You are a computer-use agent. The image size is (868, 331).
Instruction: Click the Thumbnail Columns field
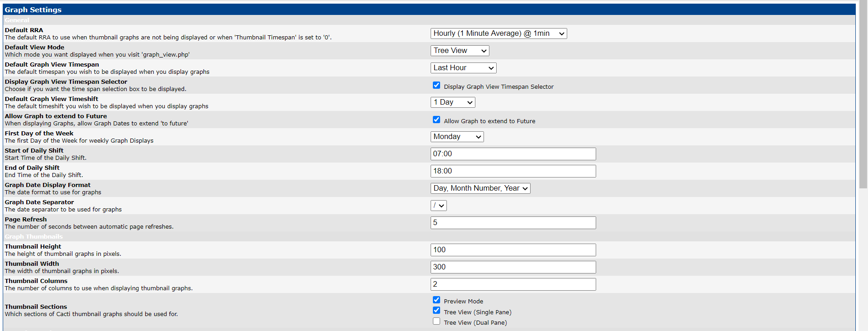(x=513, y=284)
